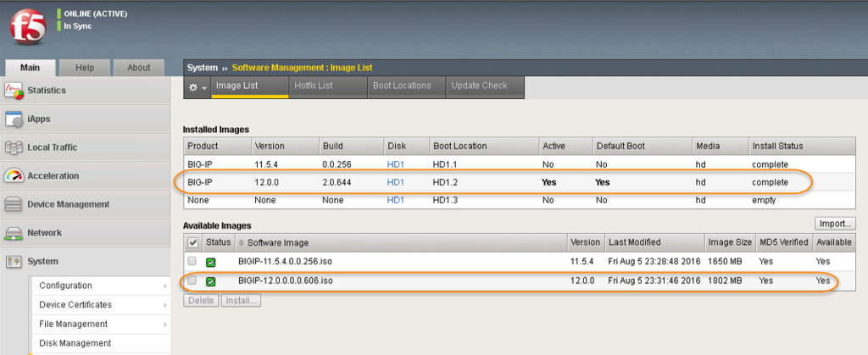Expand the File Management submenu arrow
This screenshot has width=868, height=355.
pyautogui.click(x=165, y=324)
